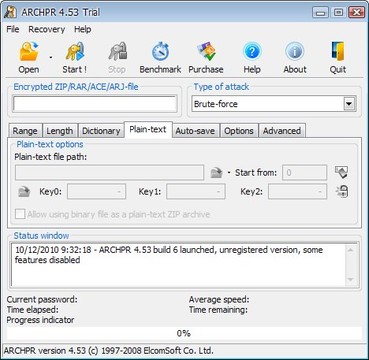Viewport: 369px width, 360px height.
Task: Exit using the Quit door icon
Action: click(x=338, y=52)
